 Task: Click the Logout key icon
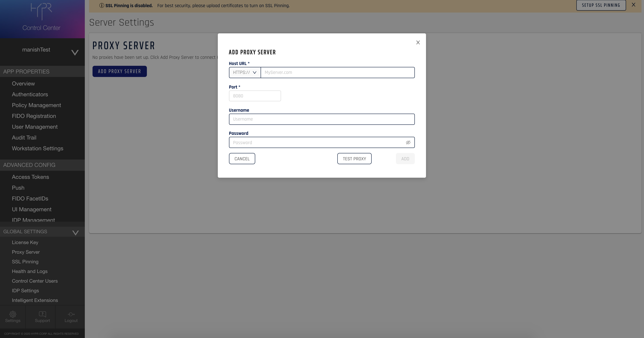pyautogui.click(x=71, y=314)
